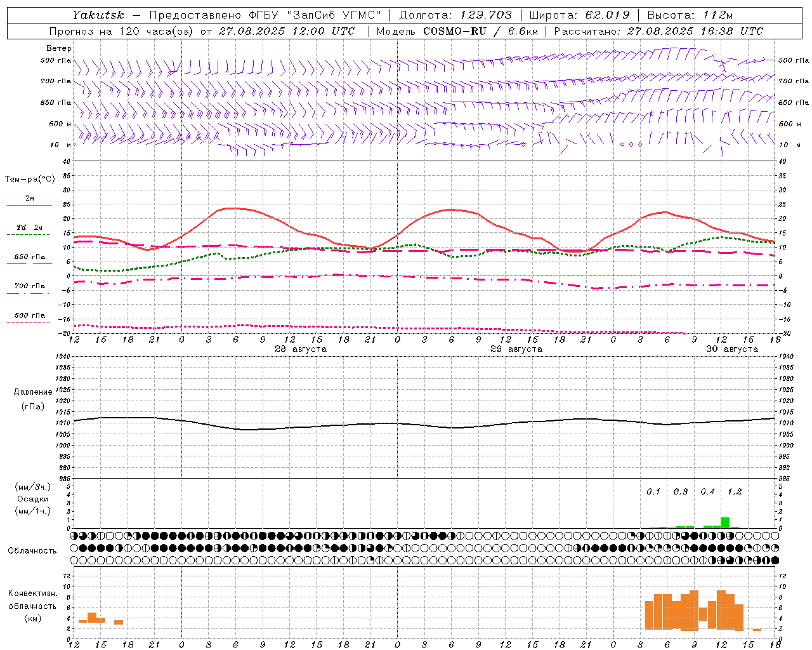
Task: Click the 0.4 precipitation amount value
Action: [707, 492]
